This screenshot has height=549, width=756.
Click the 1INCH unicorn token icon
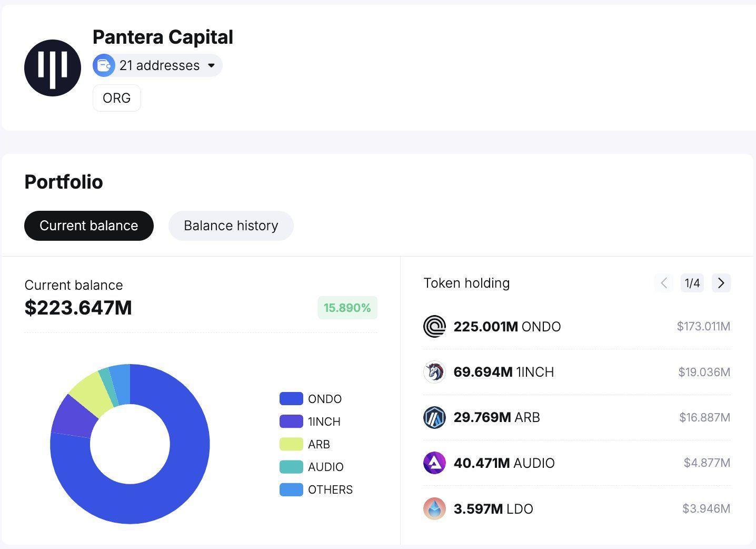tap(434, 372)
